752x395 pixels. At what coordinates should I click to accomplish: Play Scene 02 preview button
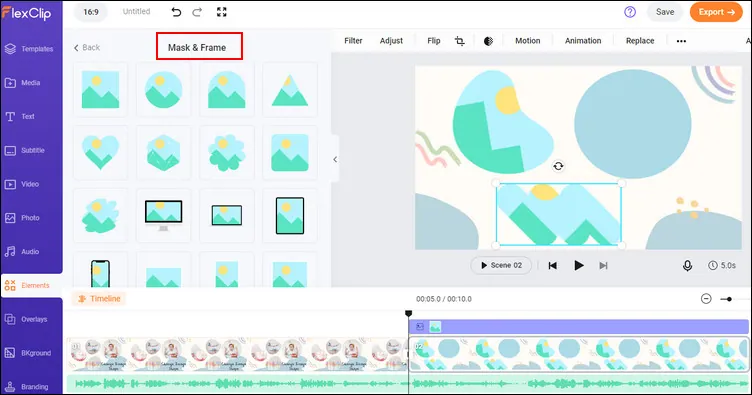[501, 265]
